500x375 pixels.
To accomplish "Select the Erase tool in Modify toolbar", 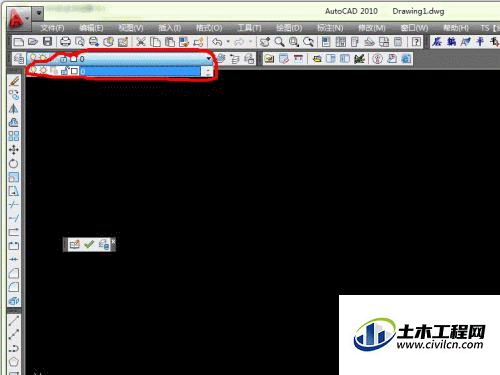I will 14,81.
